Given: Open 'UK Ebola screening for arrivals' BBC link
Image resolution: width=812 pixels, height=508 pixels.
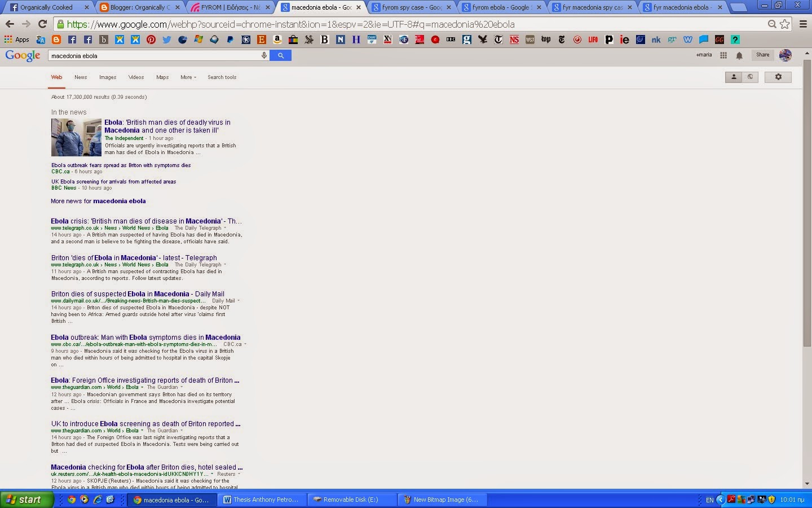Looking at the screenshot, I should [x=114, y=182].
